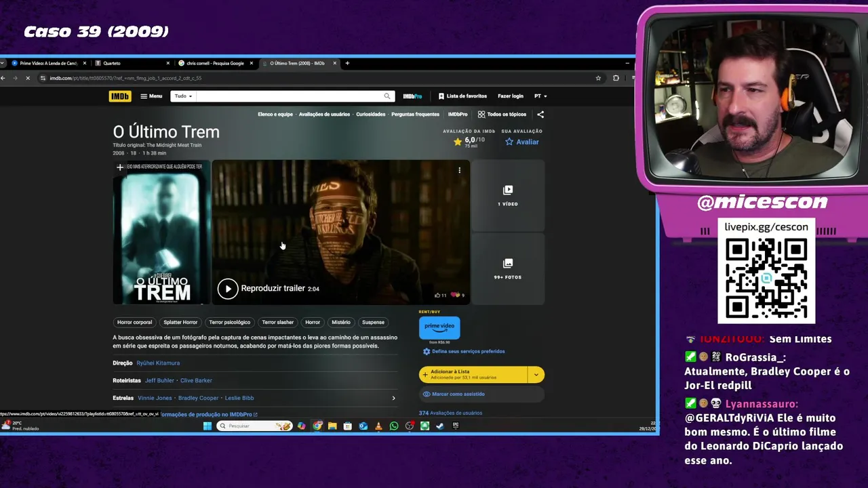Select the Suspense genre chip
Viewport: 868px width, 488px height.
coord(373,323)
